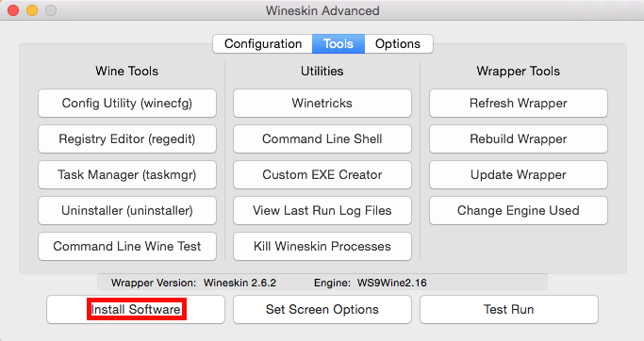Click Rebuild Wrapper button

pyautogui.click(x=519, y=138)
